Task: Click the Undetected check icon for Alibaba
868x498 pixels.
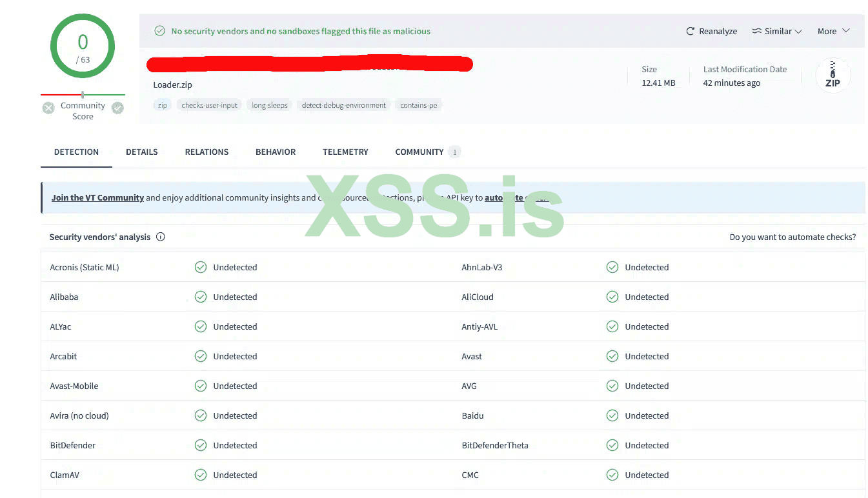Action: [x=201, y=297]
